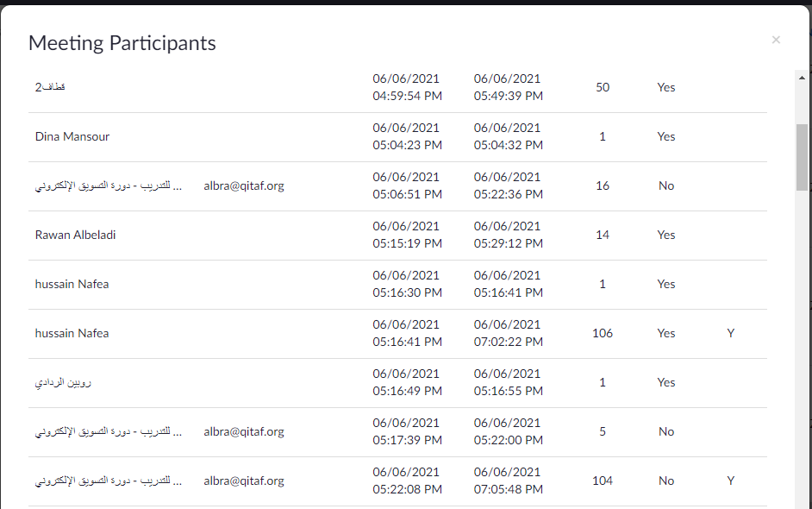This screenshot has height=509, width=812.
Task: Click the participants list vertical scrollbar thumb
Action: coord(802,156)
